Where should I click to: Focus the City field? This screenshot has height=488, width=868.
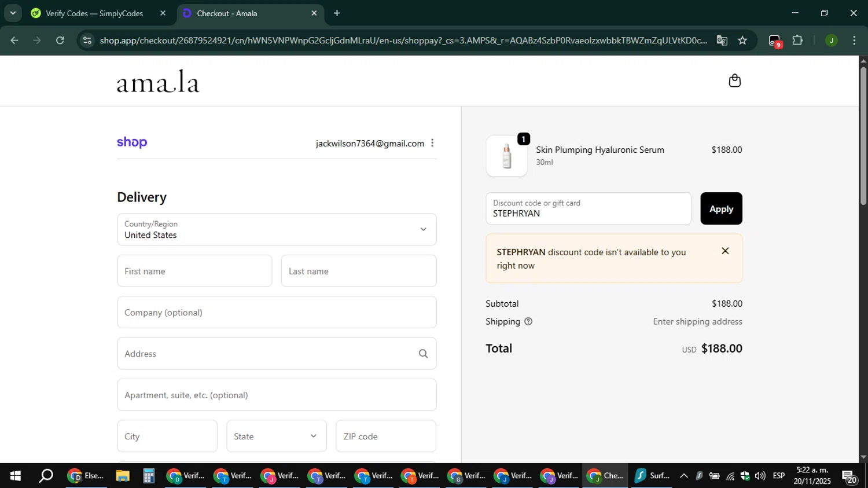click(x=167, y=436)
